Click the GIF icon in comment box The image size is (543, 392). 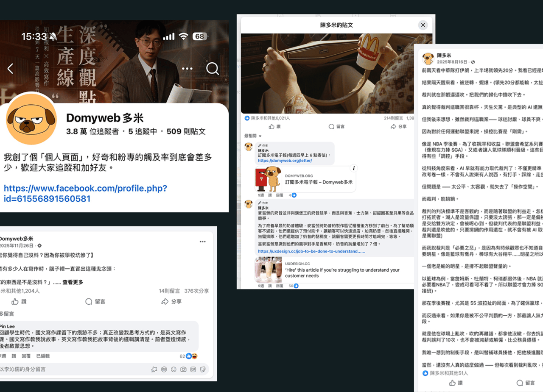click(x=193, y=370)
